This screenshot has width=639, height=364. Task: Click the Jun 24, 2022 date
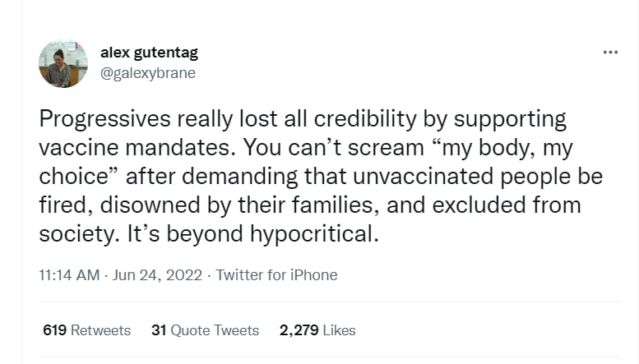click(x=159, y=275)
